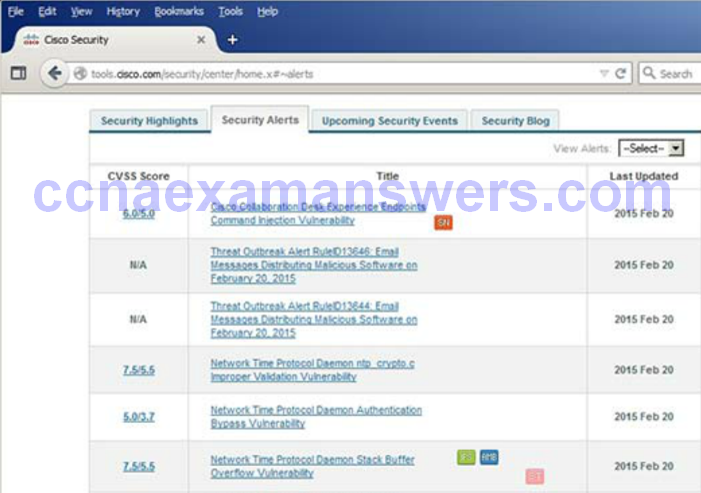The image size is (701, 493).
Task: Click the CVSS Score column header
Action: [139, 176]
